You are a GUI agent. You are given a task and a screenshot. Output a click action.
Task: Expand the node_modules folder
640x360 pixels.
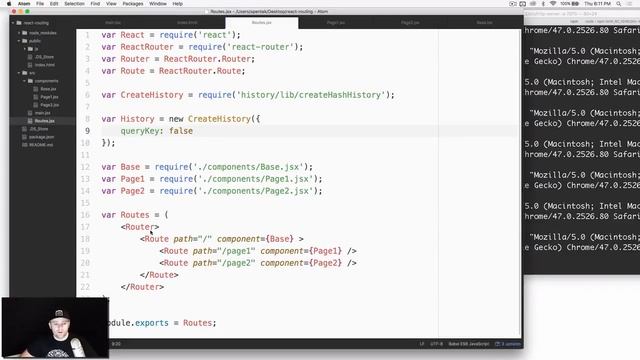[x=19, y=33]
